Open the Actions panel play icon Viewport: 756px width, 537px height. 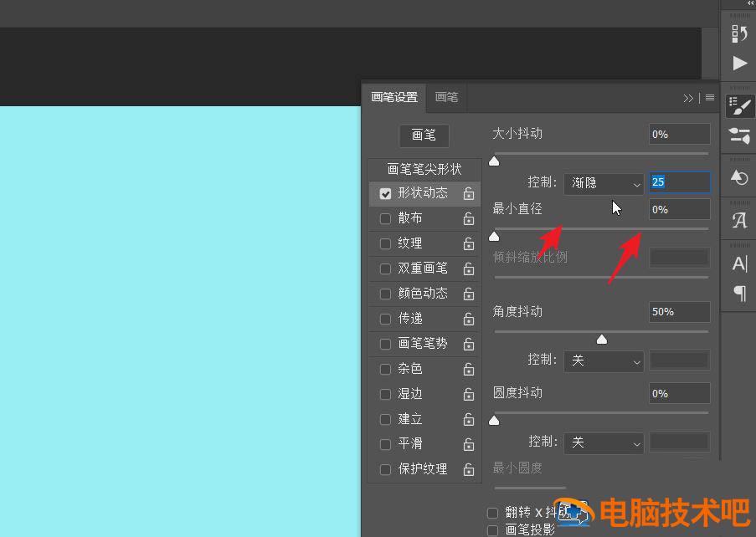pos(739,64)
